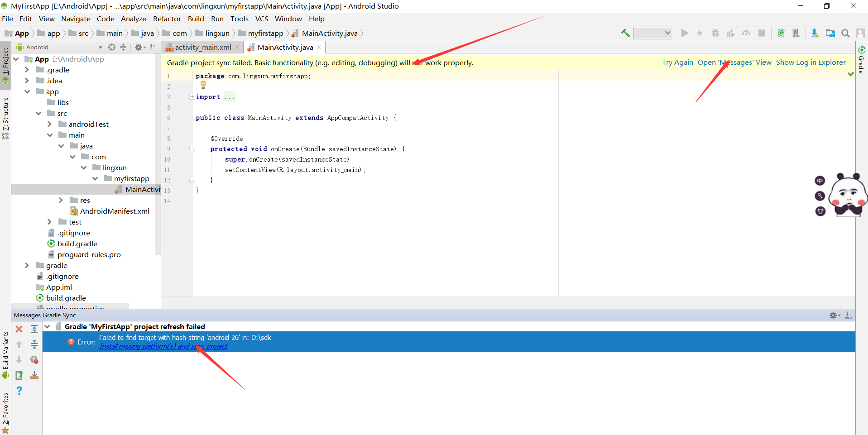
Task: Click the 1: Project side tab
Action: coord(5,65)
